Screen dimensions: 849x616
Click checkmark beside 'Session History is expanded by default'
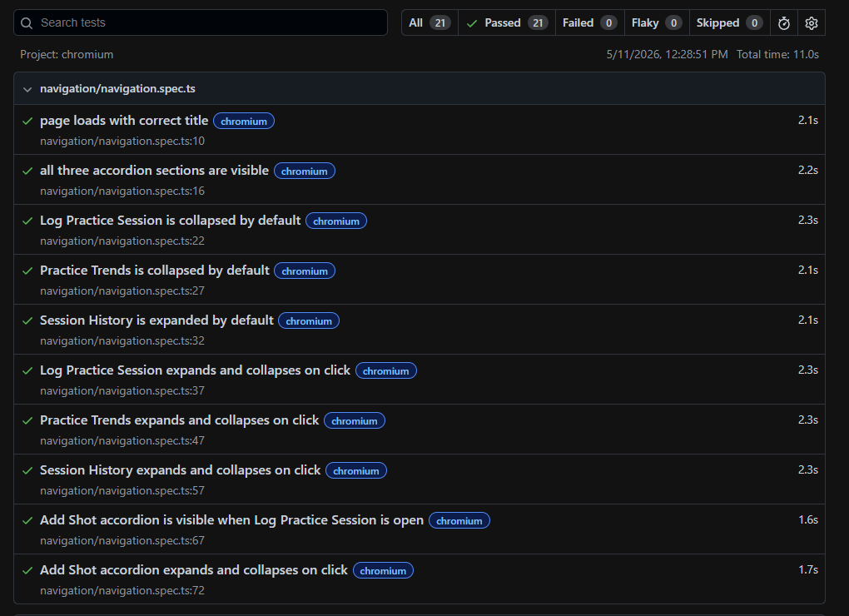click(27, 320)
